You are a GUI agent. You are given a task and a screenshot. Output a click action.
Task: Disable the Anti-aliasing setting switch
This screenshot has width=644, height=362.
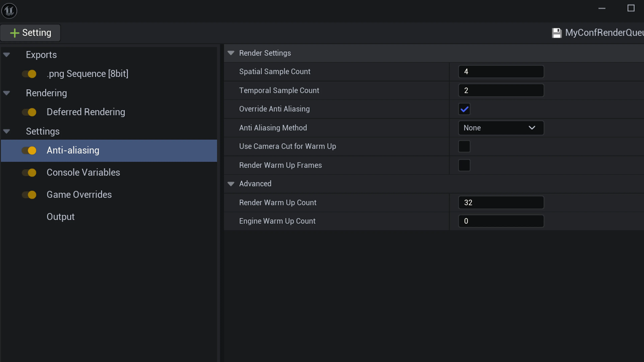click(29, 150)
